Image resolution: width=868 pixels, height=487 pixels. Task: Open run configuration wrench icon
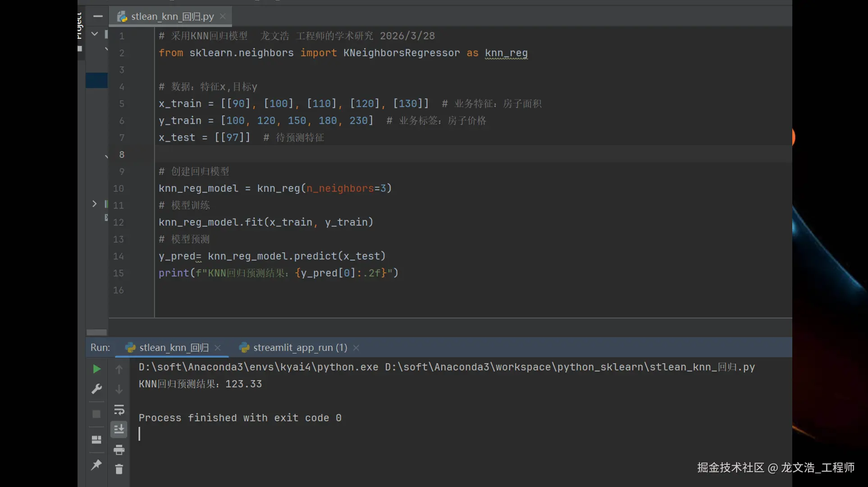[96, 389]
